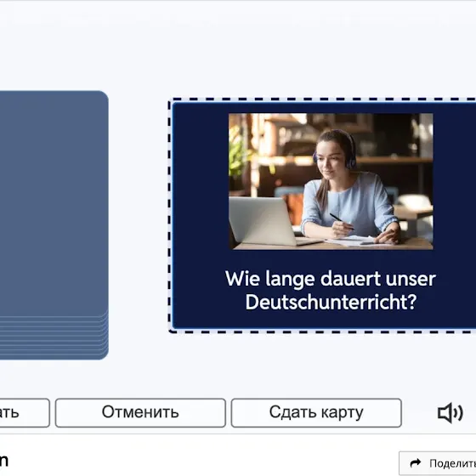Viewport: 476px width, 476px height.
Task: Click the text Wie lange dauert unser Deutschunterricht?
Action: tap(331, 290)
